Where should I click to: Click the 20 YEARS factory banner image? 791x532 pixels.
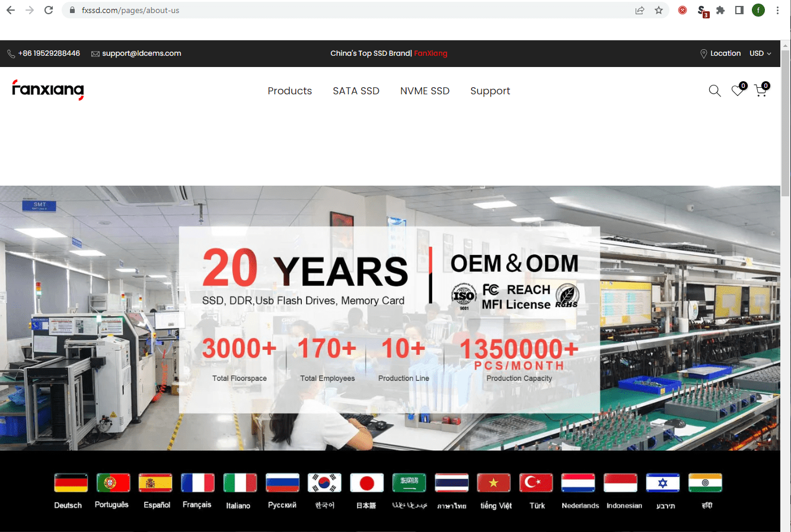pyautogui.click(x=390, y=318)
